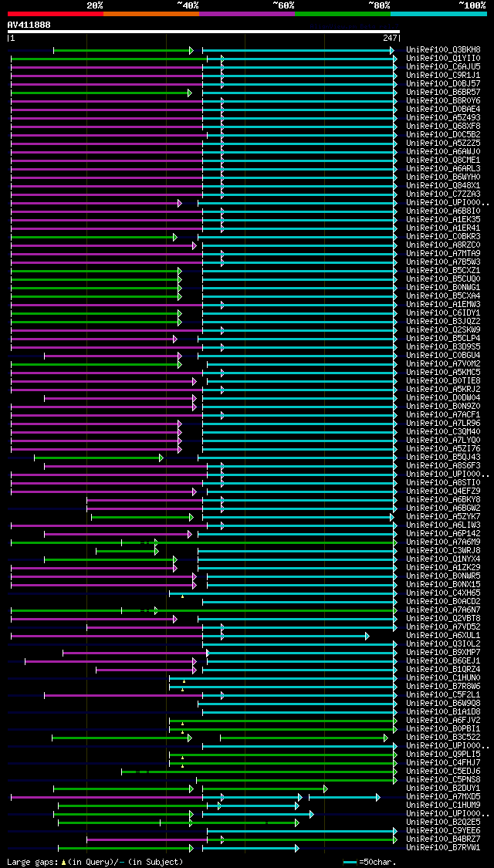Open UniRef100_B5QJ43 label
494x868 pixels.
pyautogui.click(x=443, y=458)
